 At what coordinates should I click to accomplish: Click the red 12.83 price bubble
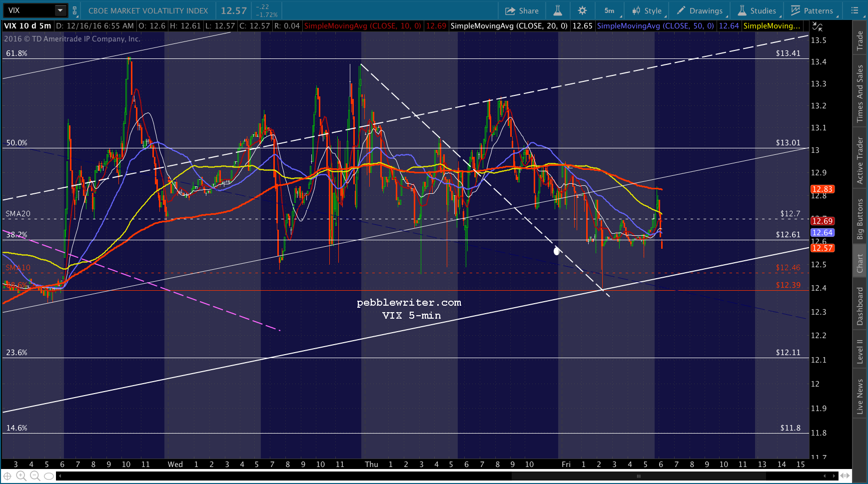click(822, 189)
